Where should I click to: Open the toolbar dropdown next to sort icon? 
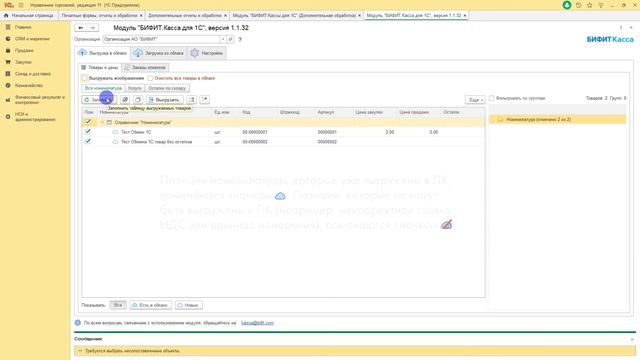pos(204,100)
